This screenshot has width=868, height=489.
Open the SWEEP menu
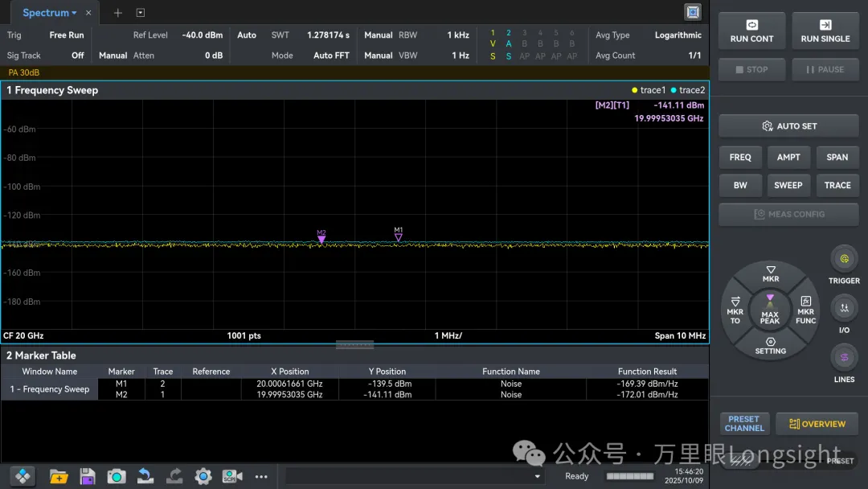[x=789, y=186]
